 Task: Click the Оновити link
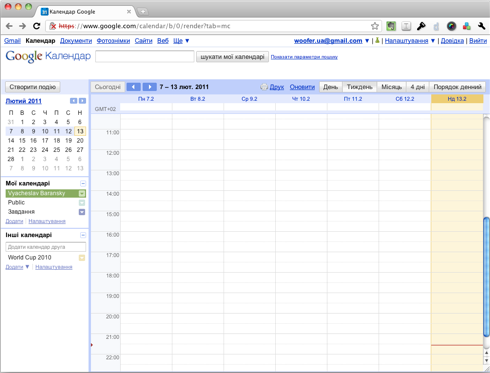tap(302, 87)
